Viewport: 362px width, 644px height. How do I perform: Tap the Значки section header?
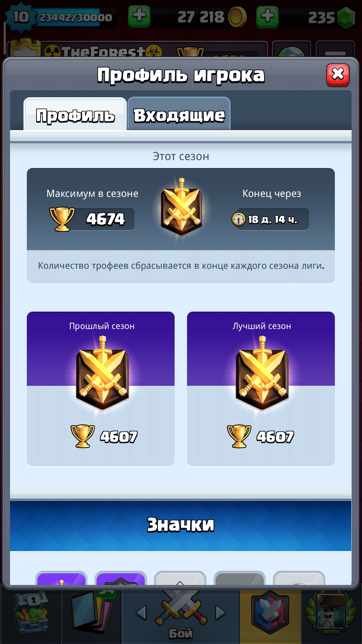pyautogui.click(x=181, y=525)
